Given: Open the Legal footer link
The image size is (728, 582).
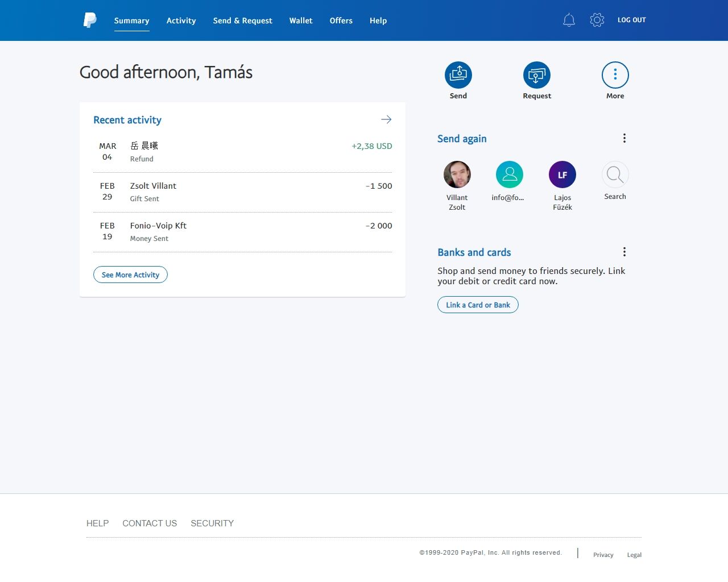Looking at the screenshot, I should (634, 555).
